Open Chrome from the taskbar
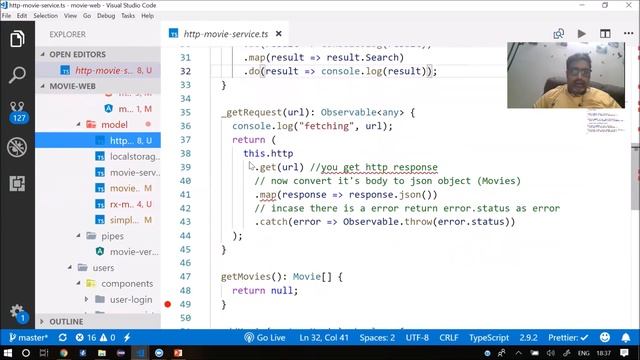This screenshot has height=360, width=640. point(64,353)
